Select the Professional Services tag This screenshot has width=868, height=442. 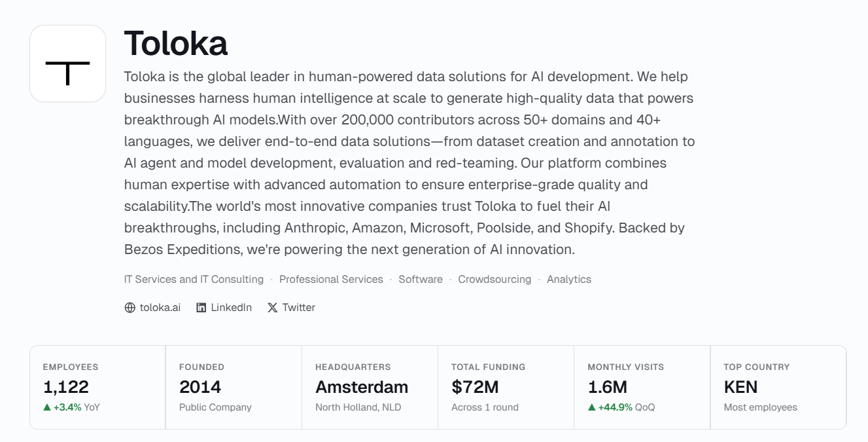coord(331,279)
